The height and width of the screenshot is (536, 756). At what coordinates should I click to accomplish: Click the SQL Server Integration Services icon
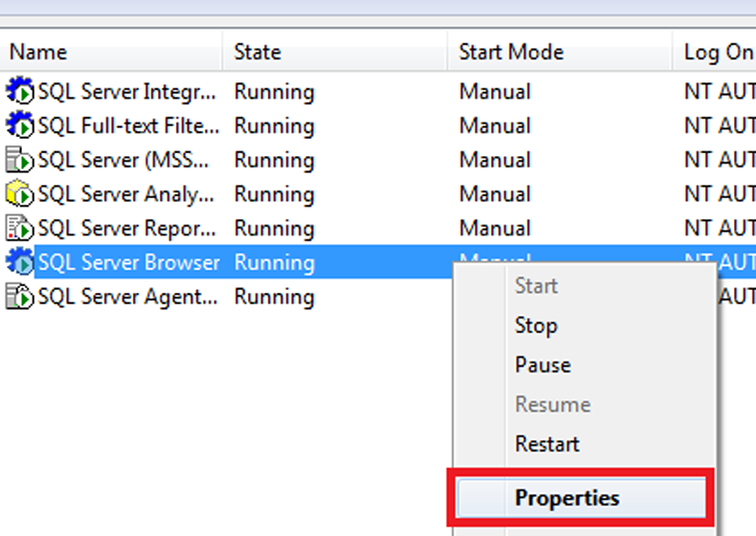click(x=20, y=92)
